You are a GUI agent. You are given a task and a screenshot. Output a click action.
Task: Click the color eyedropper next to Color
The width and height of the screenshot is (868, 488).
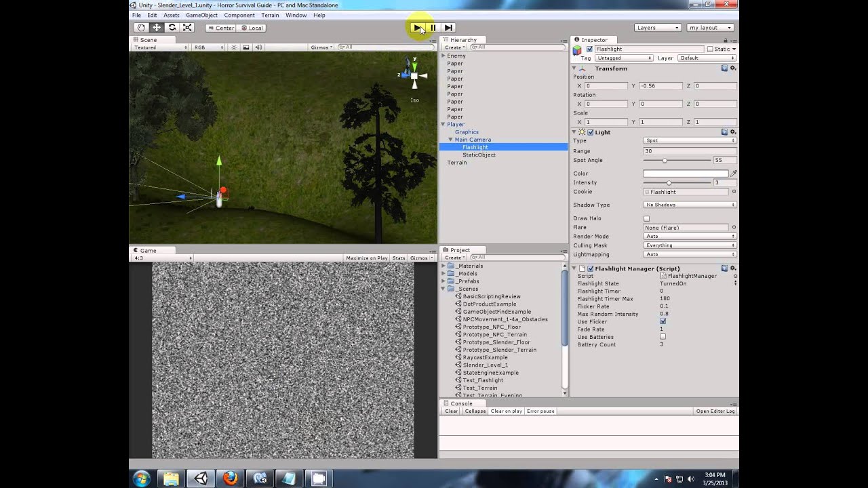point(733,174)
